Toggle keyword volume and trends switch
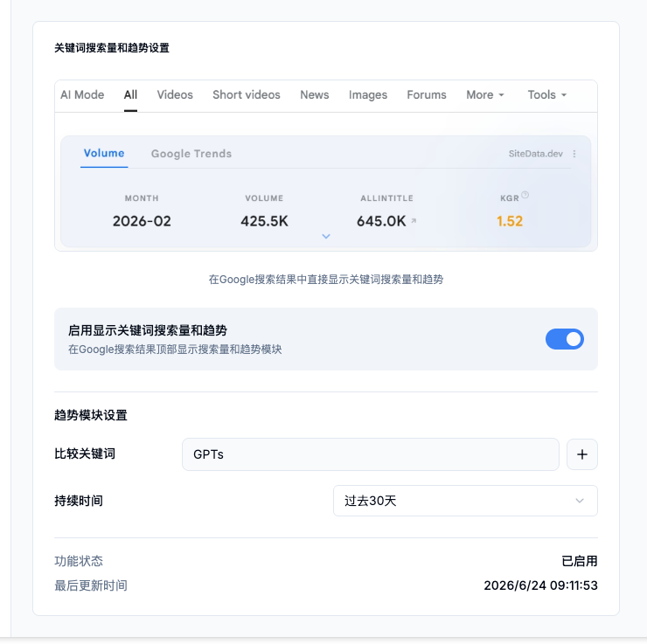 pos(565,339)
